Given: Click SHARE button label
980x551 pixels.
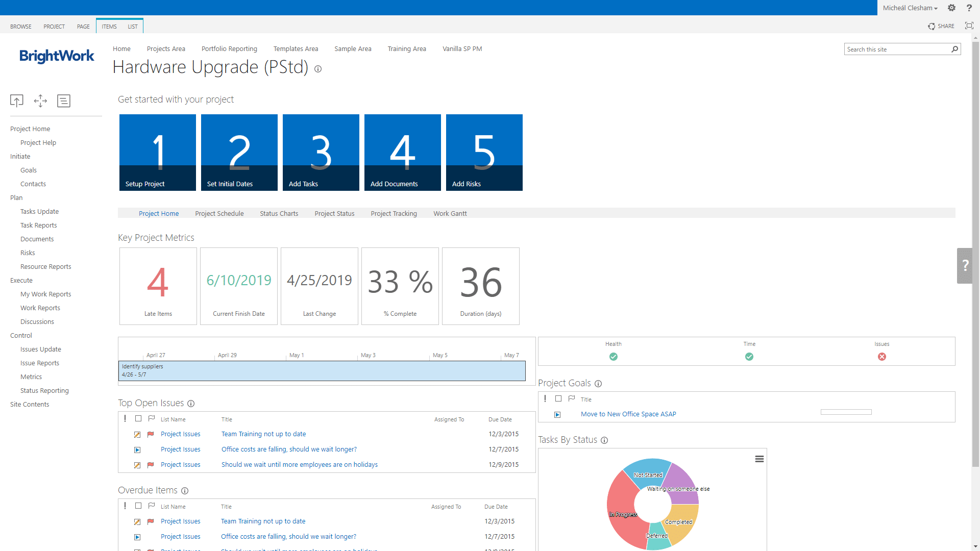Looking at the screenshot, I should [x=946, y=27].
